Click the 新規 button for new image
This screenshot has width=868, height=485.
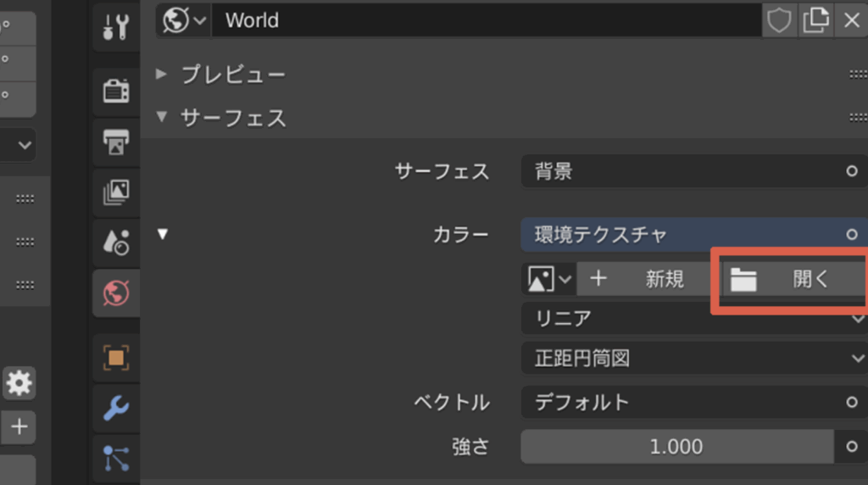tap(644, 279)
